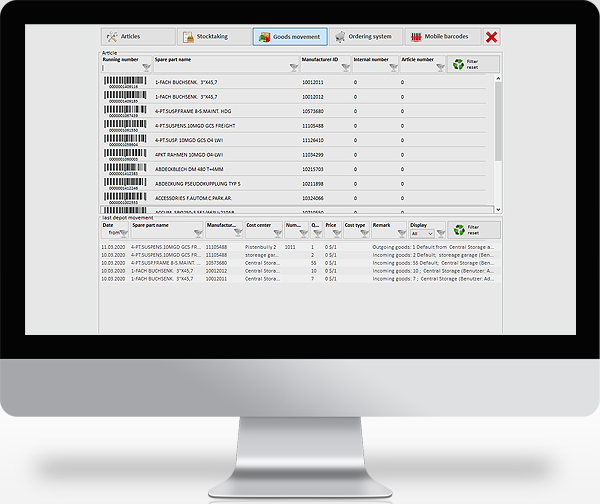
Task: Click the Remark column filter funnel icon
Action: (400, 233)
